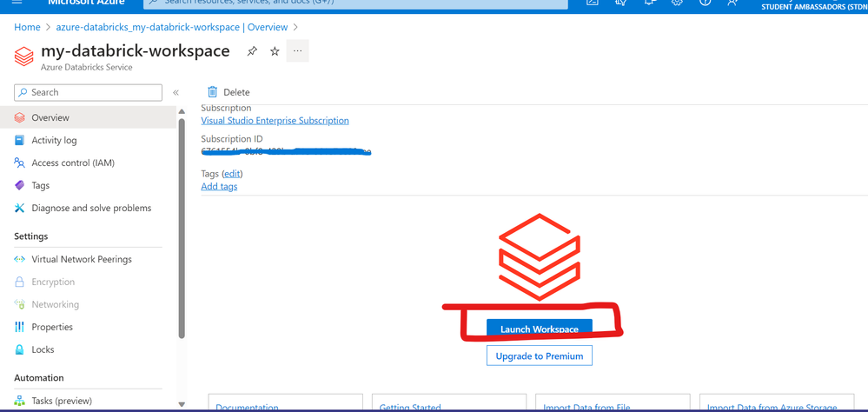This screenshot has width=868, height=412.
Task: Focus the global Azure search bar
Action: click(x=355, y=3)
